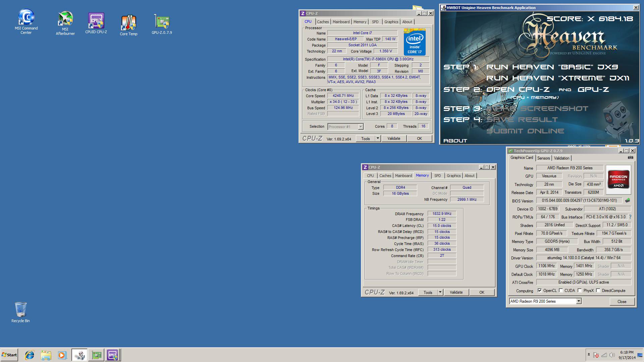
Task: Open the Action Center flag in the tray
Action: (596, 355)
